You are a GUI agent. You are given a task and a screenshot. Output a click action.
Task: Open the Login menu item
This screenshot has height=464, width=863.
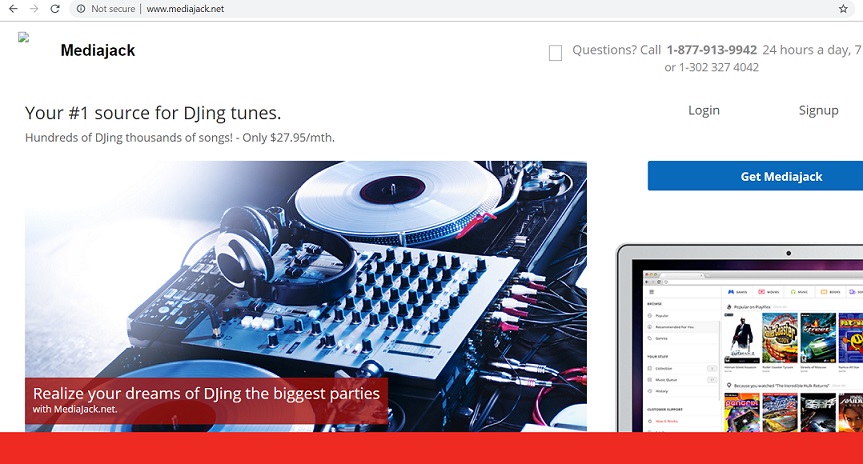pyautogui.click(x=703, y=110)
